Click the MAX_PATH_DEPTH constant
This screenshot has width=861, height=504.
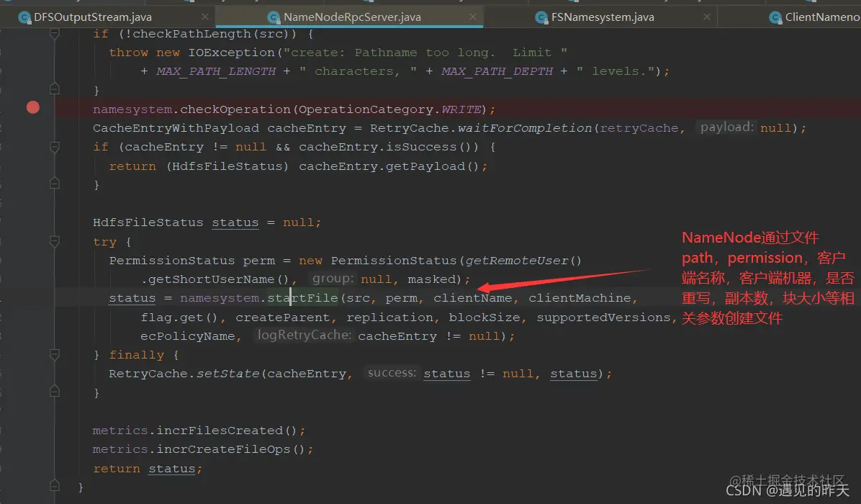pyautogui.click(x=497, y=71)
